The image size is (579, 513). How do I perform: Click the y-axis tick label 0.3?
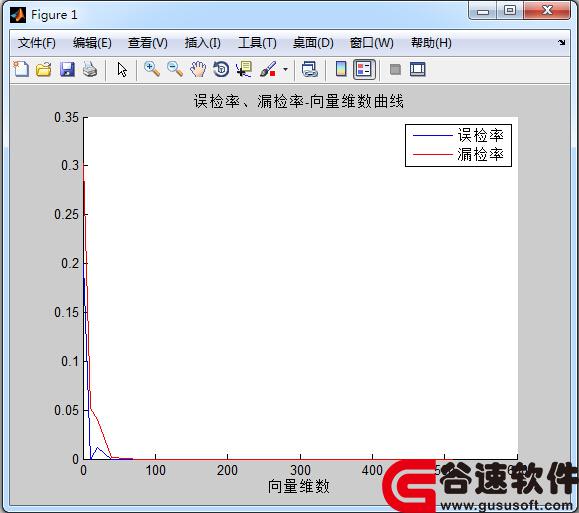pyautogui.click(x=70, y=165)
